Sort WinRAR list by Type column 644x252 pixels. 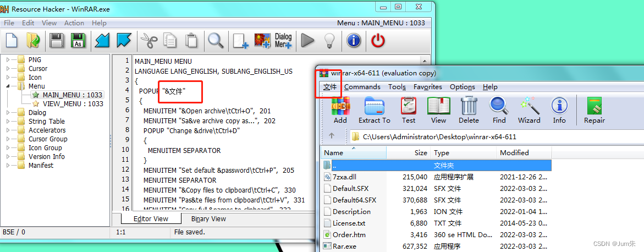pyautogui.click(x=463, y=152)
